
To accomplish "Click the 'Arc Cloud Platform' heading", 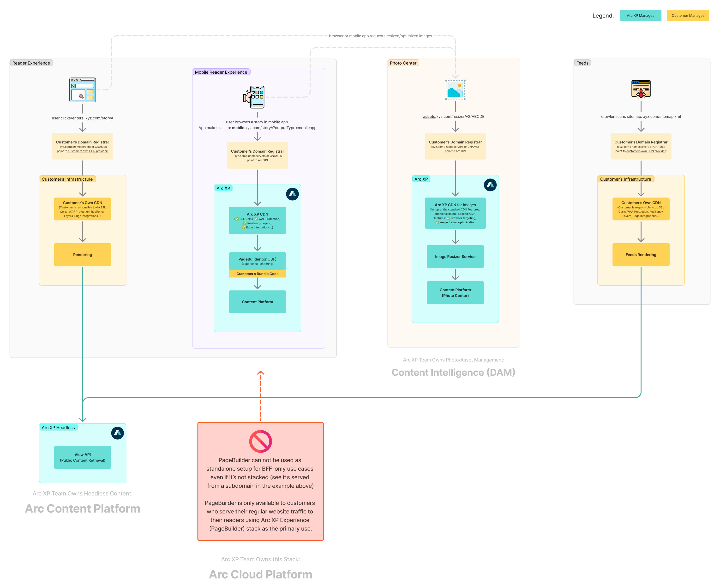I will pos(260,575).
